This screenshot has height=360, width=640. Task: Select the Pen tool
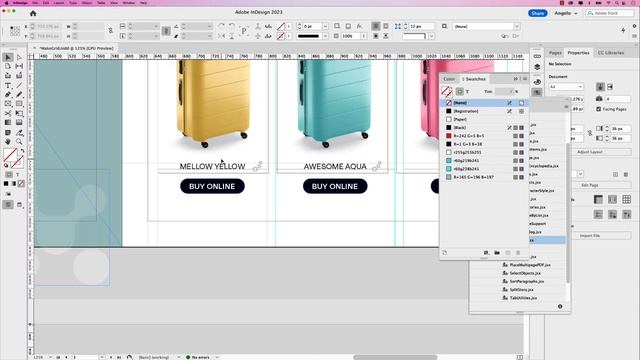(x=8, y=95)
